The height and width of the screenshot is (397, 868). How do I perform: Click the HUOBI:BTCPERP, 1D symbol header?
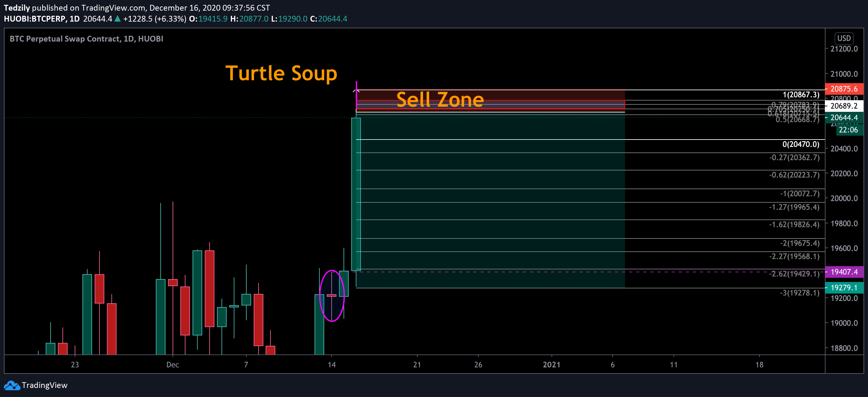pos(42,19)
